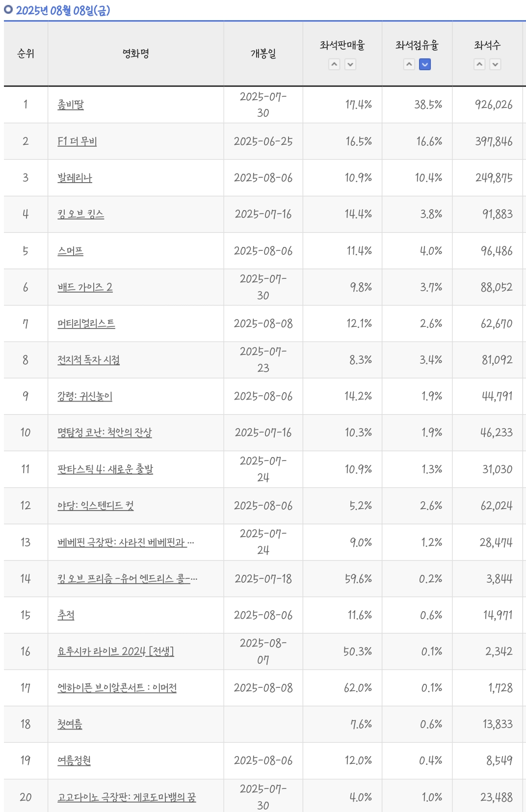
Task: Open the 좀비딸 movie link
Action: 71,105
